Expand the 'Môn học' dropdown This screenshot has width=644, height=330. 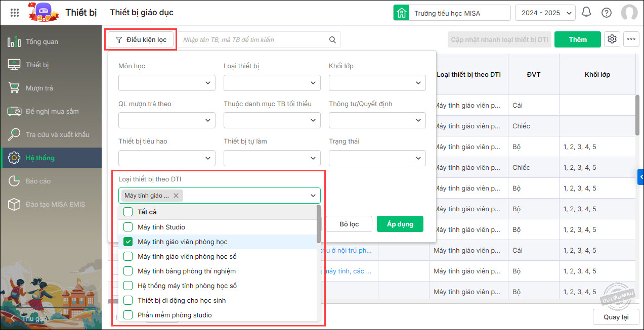[x=167, y=83]
